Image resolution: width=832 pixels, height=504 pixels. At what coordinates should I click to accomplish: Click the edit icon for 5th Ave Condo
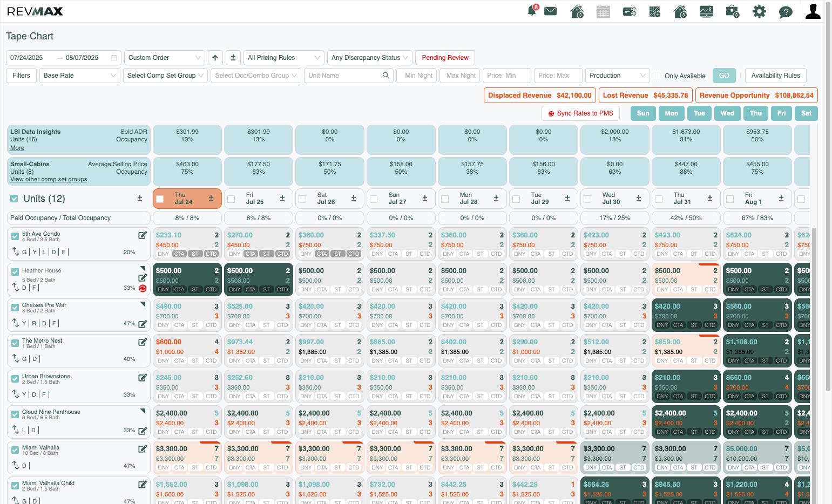pyautogui.click(x=143, y=235)
